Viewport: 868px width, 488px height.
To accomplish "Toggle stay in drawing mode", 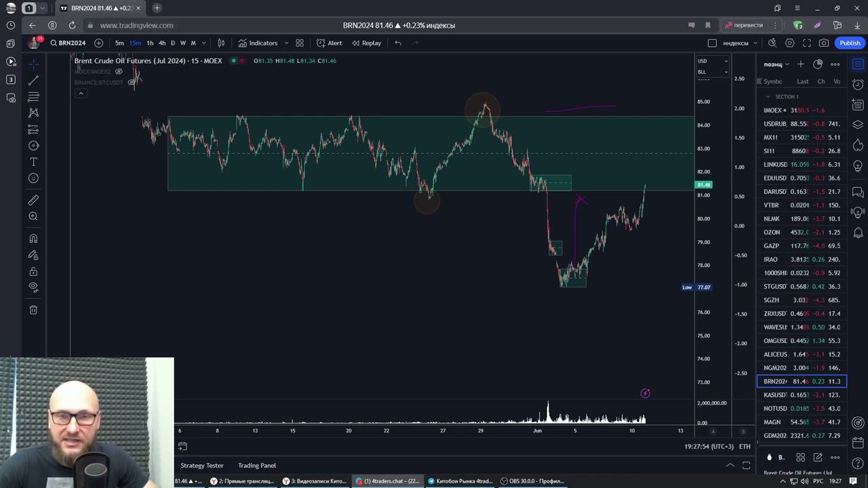I will (33, 255).
